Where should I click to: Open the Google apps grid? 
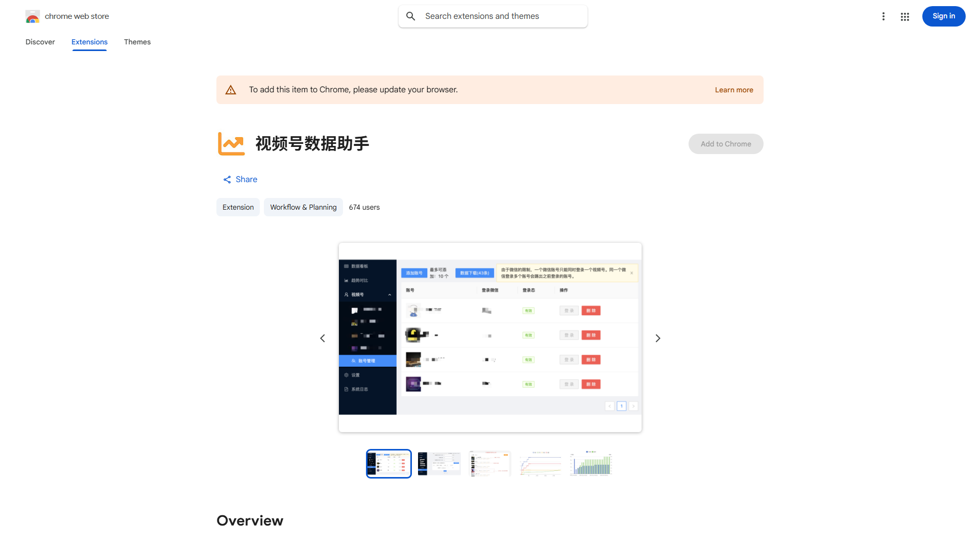pos(904,16)
